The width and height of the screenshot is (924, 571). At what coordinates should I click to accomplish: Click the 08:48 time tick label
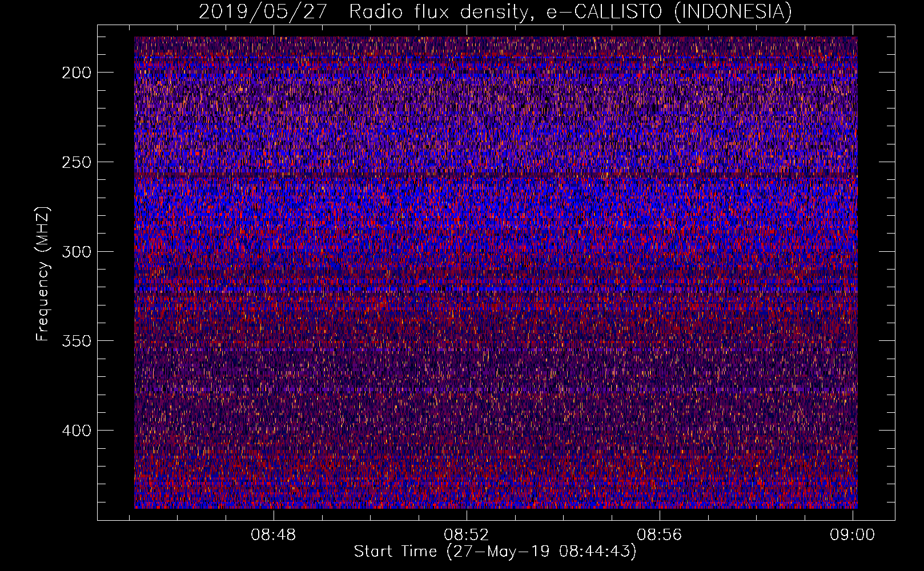274,535
